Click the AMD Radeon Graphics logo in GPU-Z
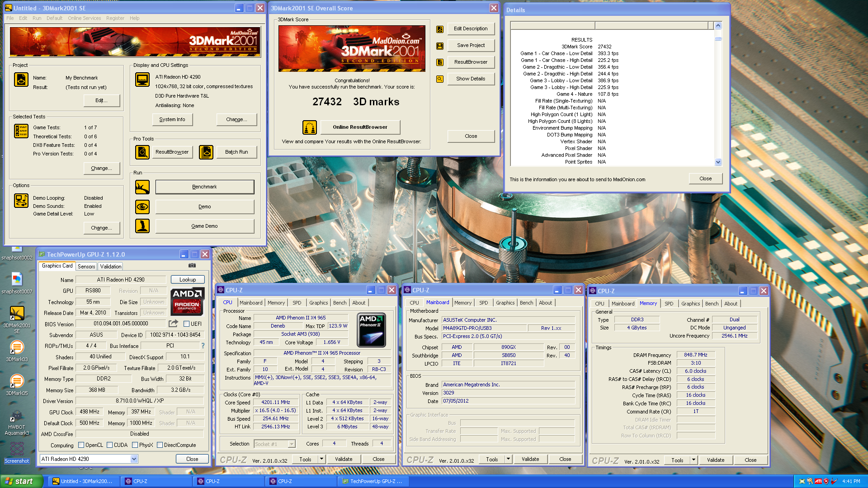The height and width of the screenshot is (488, 868). (187, 301)
